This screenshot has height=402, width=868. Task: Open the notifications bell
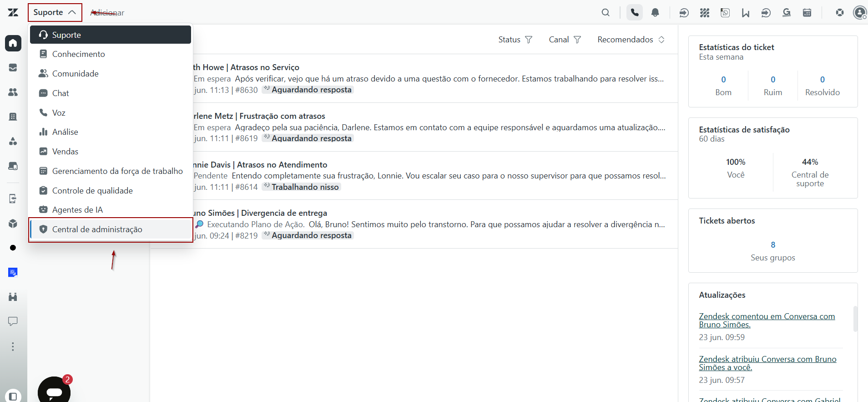click(655, 12)
